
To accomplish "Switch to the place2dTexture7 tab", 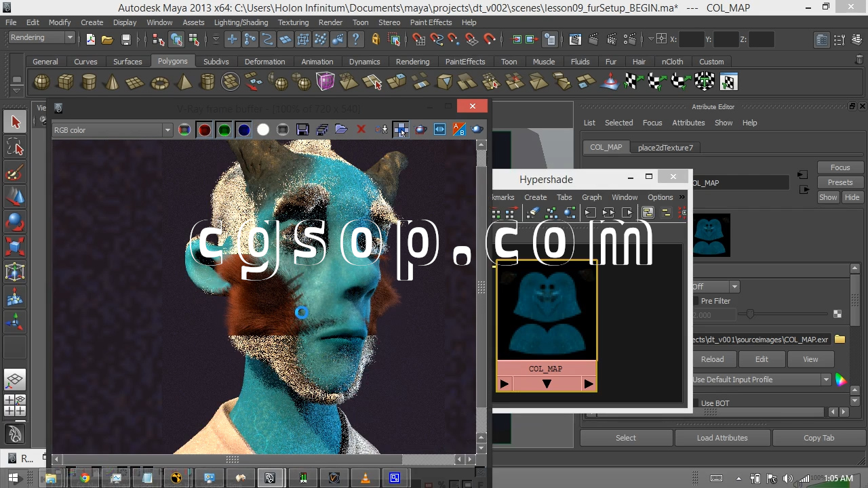I will (x=665, y=148).
